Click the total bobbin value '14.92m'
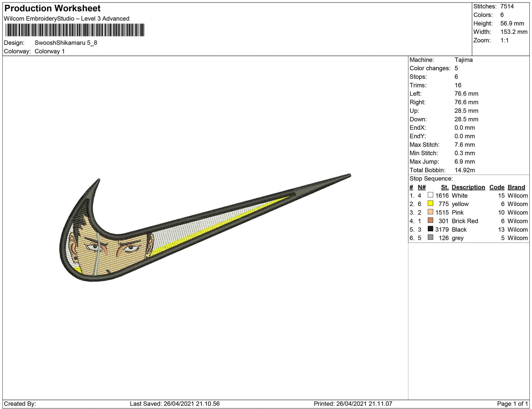Image resolution: width=532 pixels, height=409 pixels. 465,170
